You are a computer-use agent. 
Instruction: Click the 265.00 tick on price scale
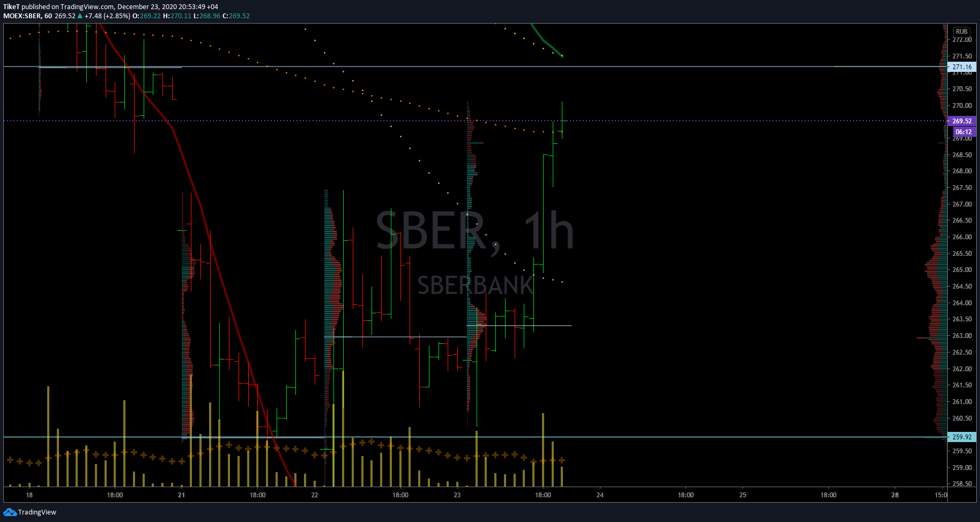(962, 270)
